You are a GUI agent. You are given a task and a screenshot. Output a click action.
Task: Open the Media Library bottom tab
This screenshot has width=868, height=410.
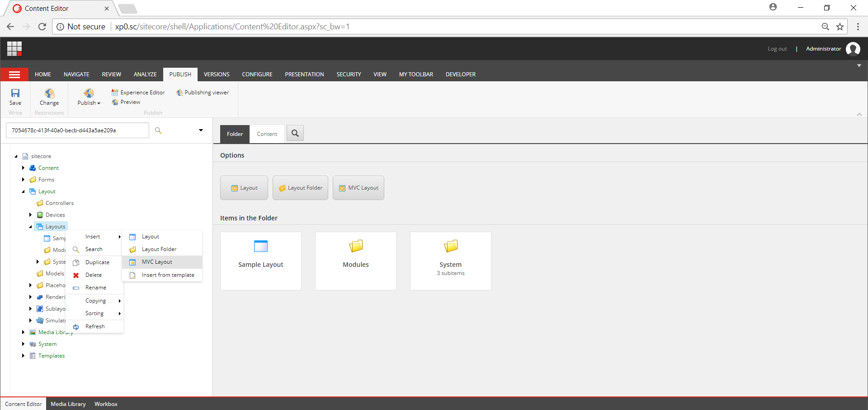68,404
